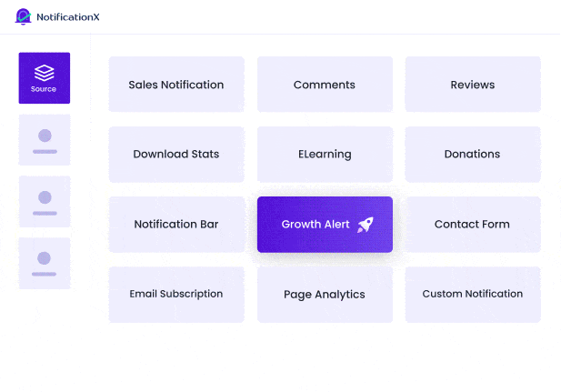The width and height of the screenshot is (561, 392).
Task: Pick the Reviews option
Action: point(473,85)
